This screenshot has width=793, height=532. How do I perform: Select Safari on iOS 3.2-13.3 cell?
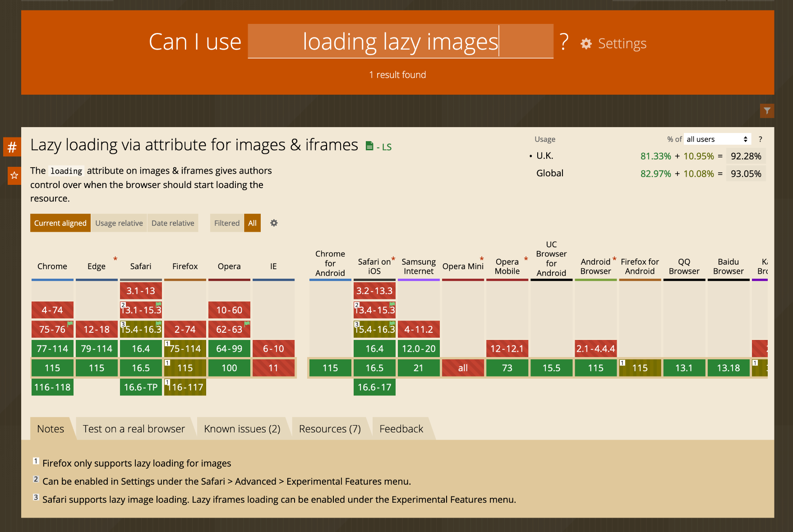coord(374,291)
